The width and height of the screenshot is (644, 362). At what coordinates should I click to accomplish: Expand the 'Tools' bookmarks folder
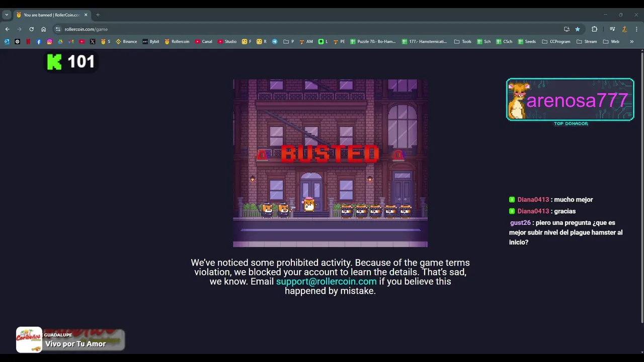pyautogui.click(x=463, y=42)
